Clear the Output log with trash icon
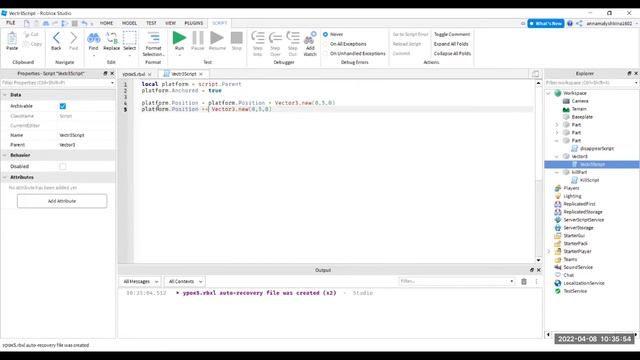The width and height of the screenshot is (640, 360). pyautogui.click(x=524, y=281)
